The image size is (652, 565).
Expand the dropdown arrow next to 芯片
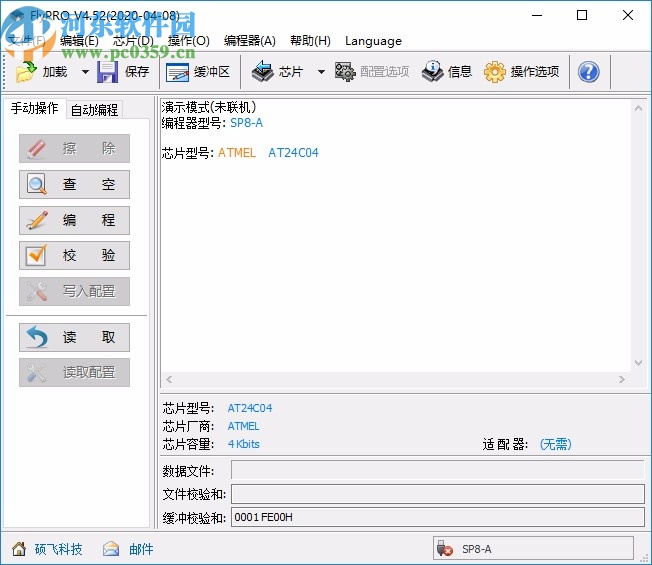click(321, 72)
